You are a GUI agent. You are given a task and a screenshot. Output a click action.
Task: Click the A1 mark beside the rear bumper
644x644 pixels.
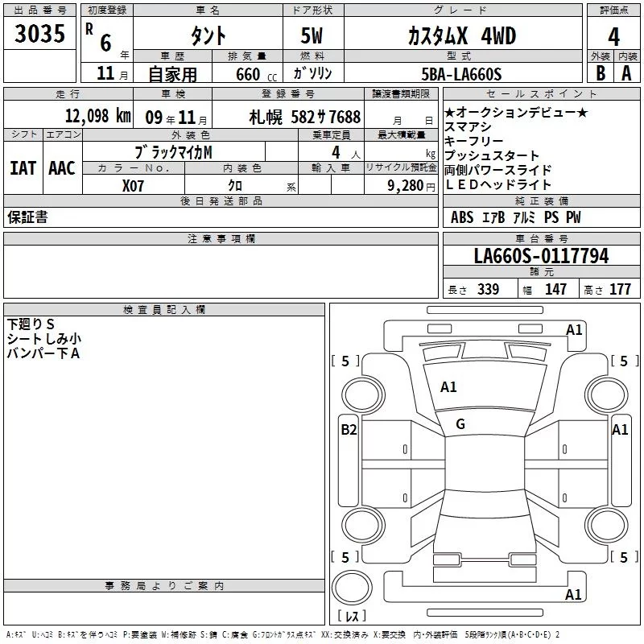[574, 595]
